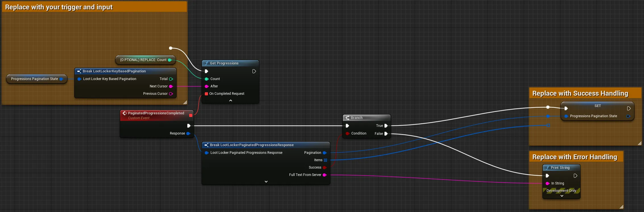Click the PaginatedProgressionsCompleted delegate output pin
644x212 pixels.
[191, 115]
